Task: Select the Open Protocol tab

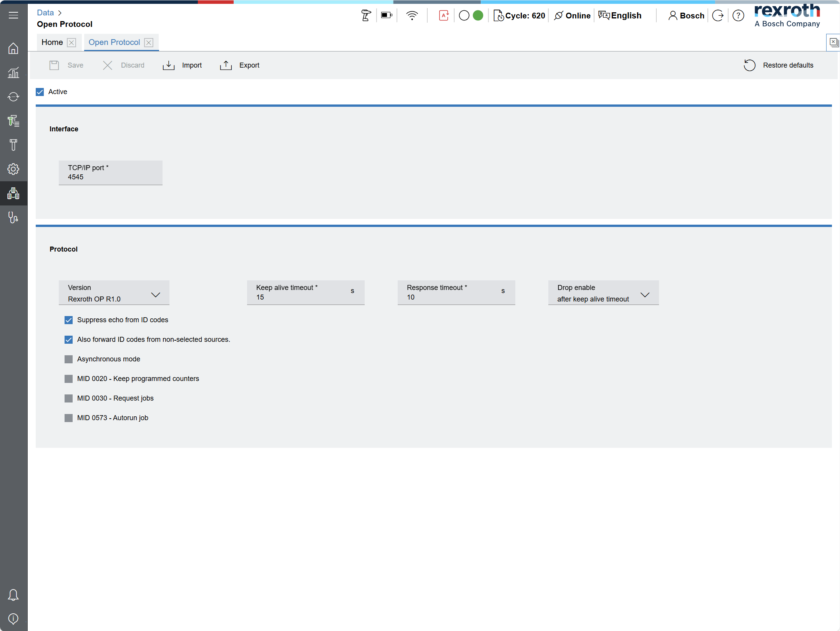Action: point(114,42)
